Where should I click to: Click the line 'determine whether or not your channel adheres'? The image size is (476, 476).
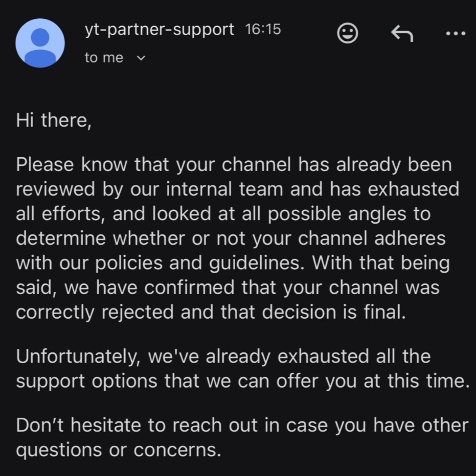pyautogui.click(x=231, y=238)
